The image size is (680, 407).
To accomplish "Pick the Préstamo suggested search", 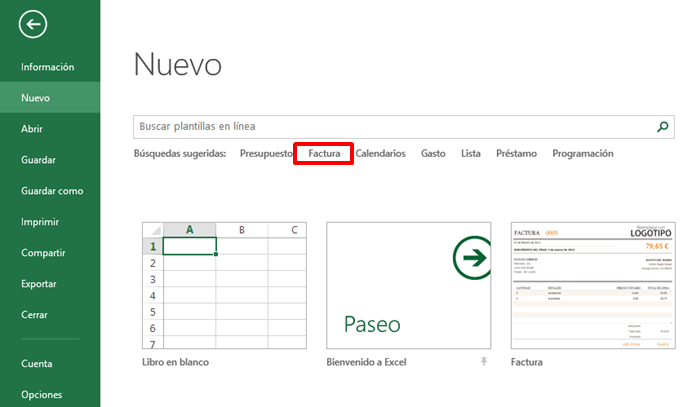I will (516, 154).
